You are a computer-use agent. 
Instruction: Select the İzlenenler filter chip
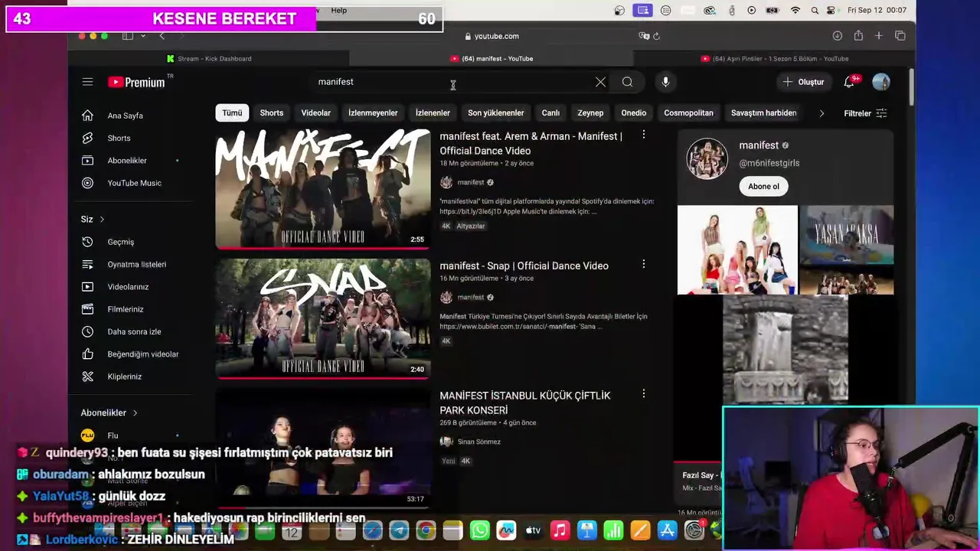point(433,113)
